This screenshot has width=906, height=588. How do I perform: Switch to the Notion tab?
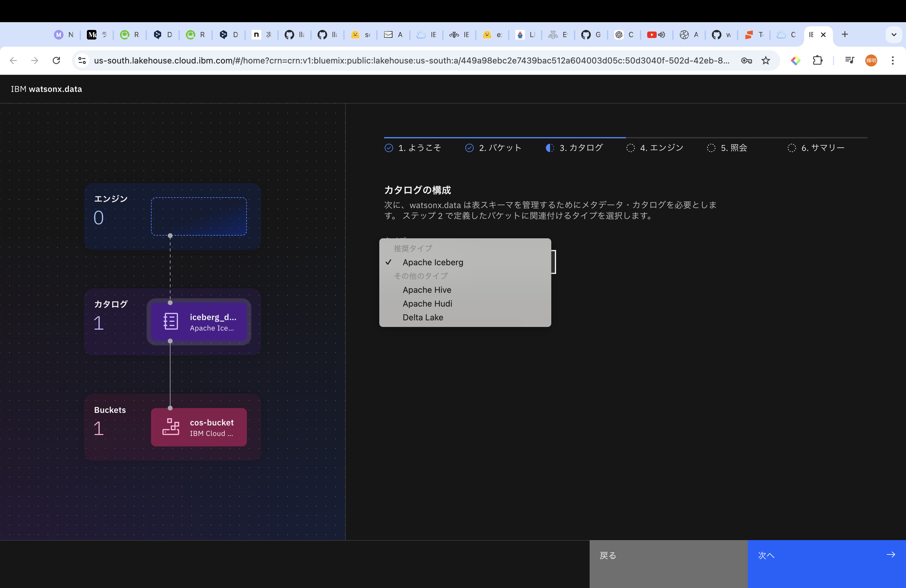pyautogui.click(x=262, y=35)
